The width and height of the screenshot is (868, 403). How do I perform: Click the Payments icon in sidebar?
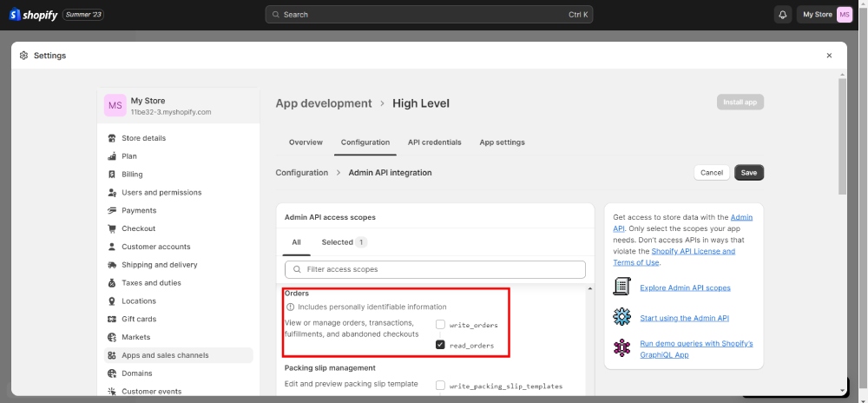click(112, 211)
